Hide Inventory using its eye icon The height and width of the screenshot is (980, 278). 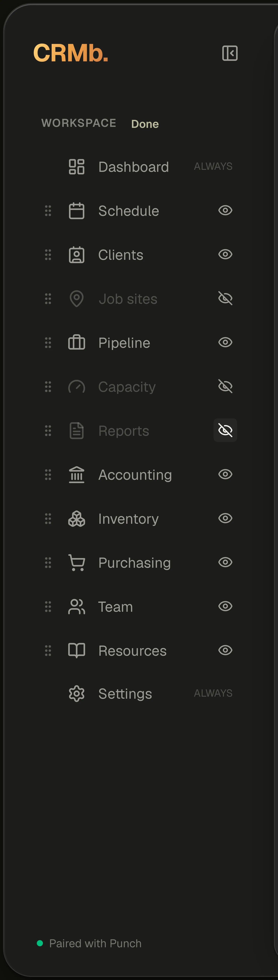coord(225,518)
